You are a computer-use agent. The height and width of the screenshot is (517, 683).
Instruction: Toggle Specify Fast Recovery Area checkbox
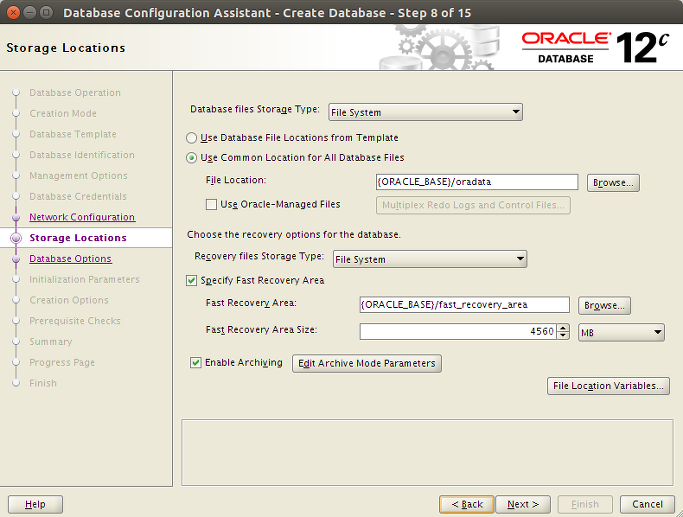191,280
